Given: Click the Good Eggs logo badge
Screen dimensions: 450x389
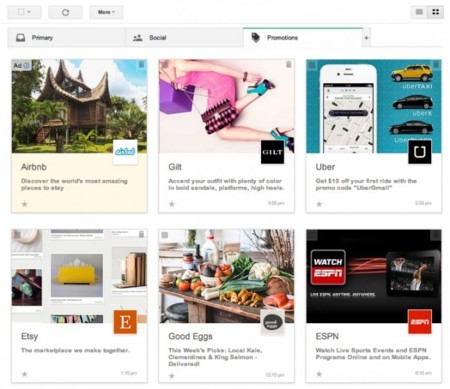Looking at the screenshot, I should click(272, 322).
